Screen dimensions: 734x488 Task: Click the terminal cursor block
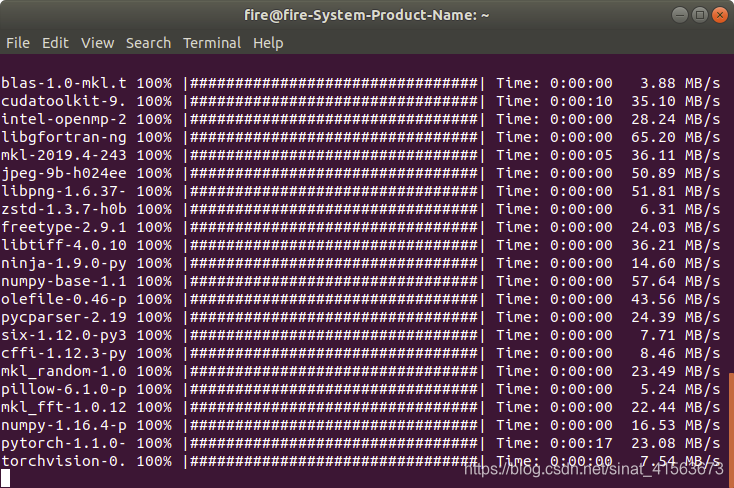pyautogui.click(x=5, y=479)
